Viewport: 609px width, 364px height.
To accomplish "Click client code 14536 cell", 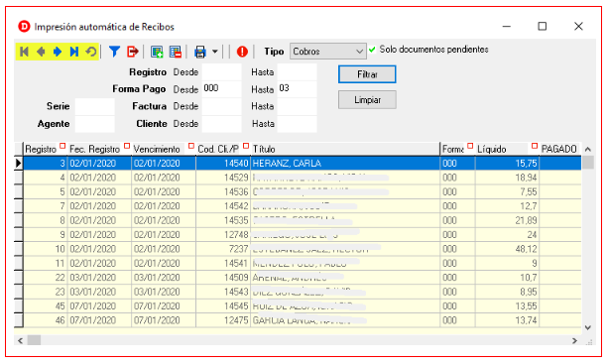I will coord(223,192).
